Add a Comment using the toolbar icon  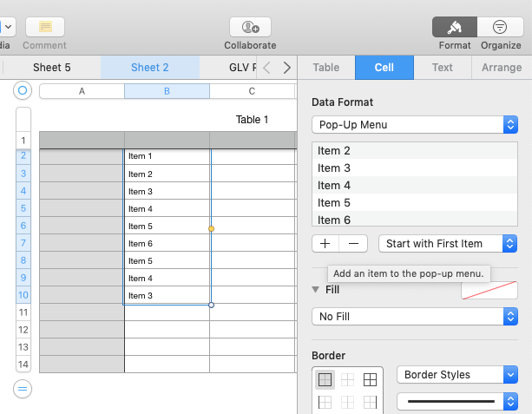point(45,28)
